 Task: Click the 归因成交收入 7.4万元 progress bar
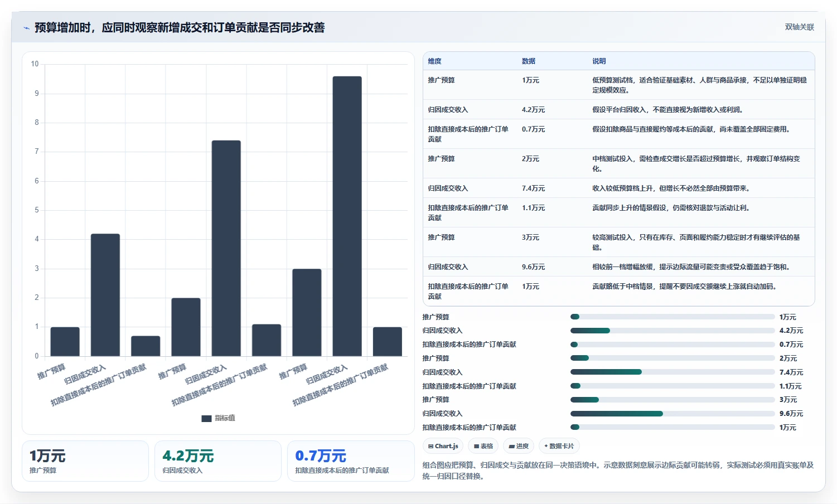coord(672,372)
